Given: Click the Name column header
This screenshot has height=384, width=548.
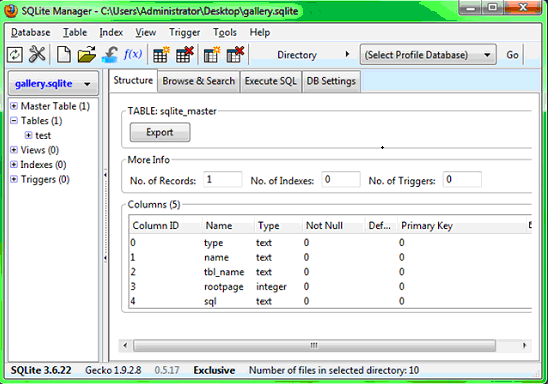Looking at the screenshot, I should (x=228, y=226).
